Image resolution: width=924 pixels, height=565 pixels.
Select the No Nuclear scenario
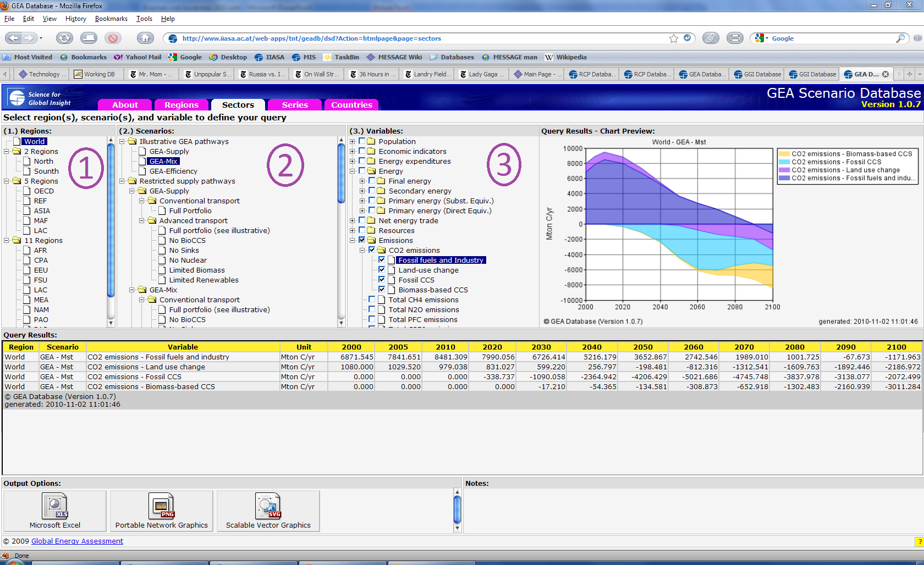point(188,260)
